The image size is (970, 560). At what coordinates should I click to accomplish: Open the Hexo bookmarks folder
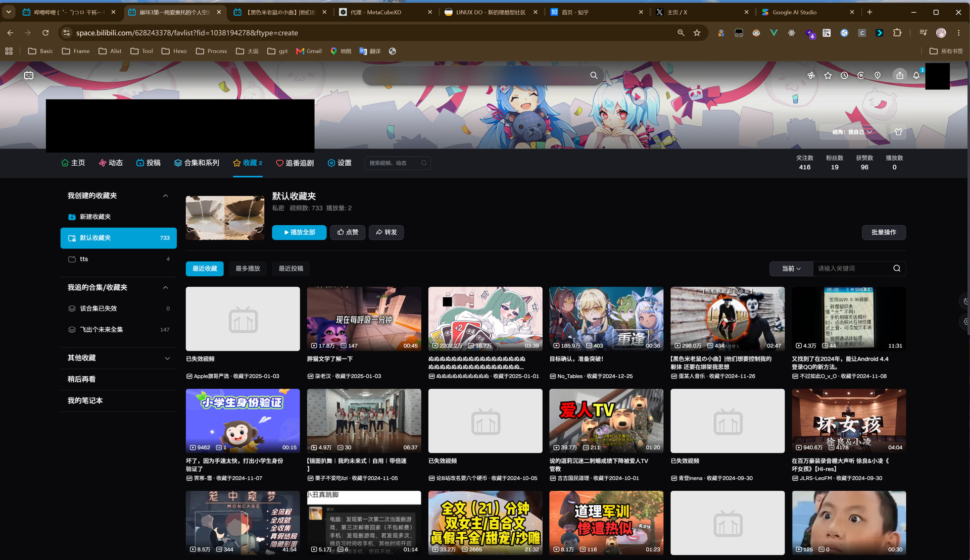174,51
